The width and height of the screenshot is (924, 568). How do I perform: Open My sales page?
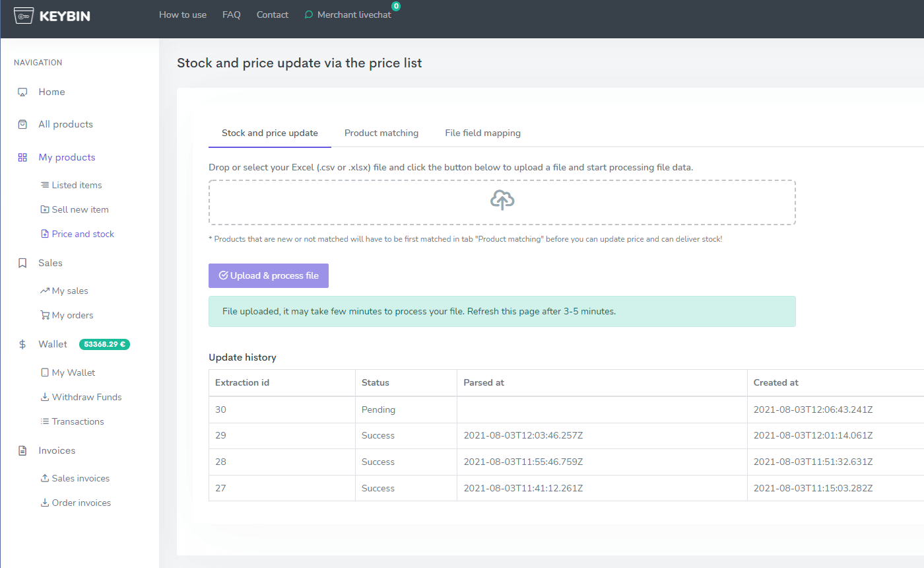70,291
